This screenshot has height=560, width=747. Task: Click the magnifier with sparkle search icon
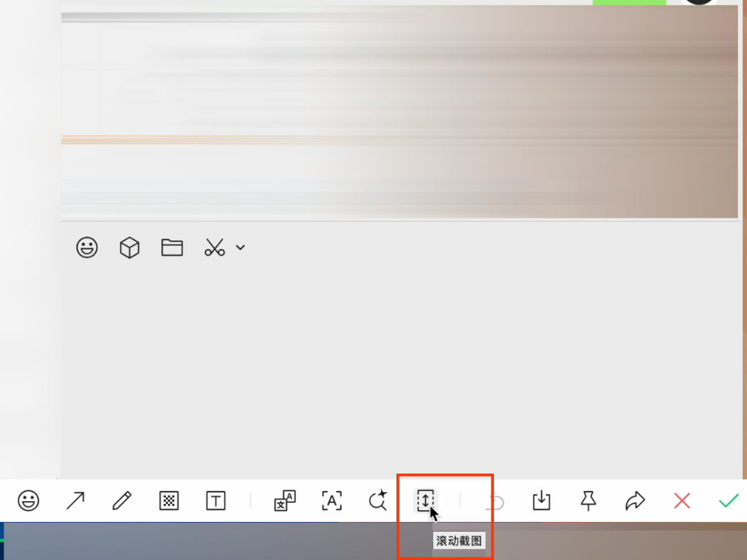tap(378, 501)
